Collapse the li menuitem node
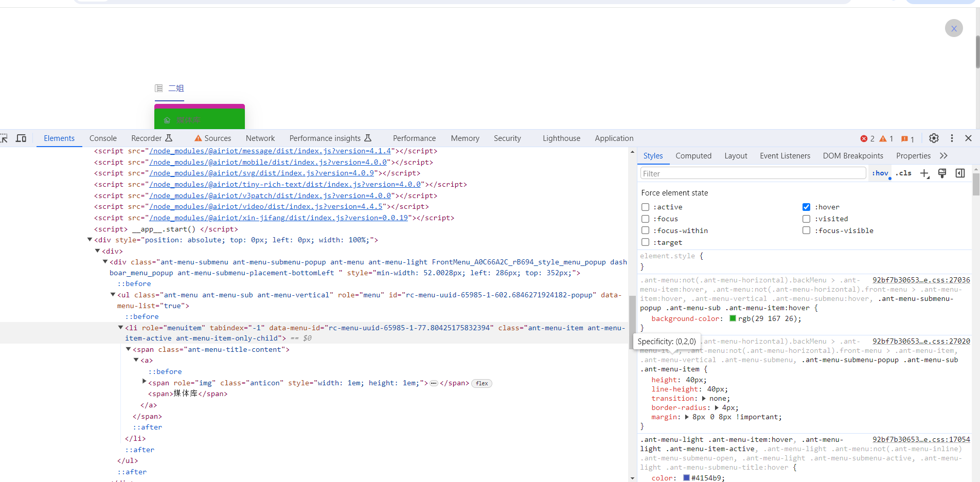 [x=120, y=328]
